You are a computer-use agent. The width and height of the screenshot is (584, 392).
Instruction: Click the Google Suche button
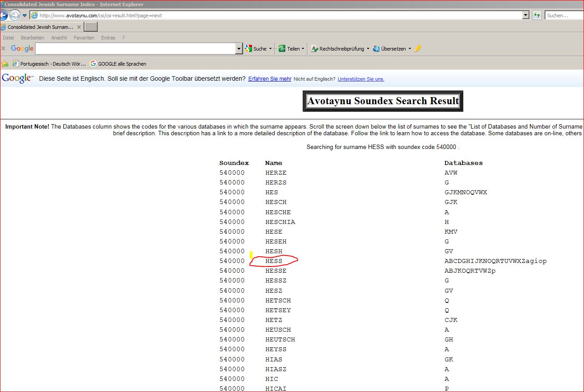(x=256, y=49)
